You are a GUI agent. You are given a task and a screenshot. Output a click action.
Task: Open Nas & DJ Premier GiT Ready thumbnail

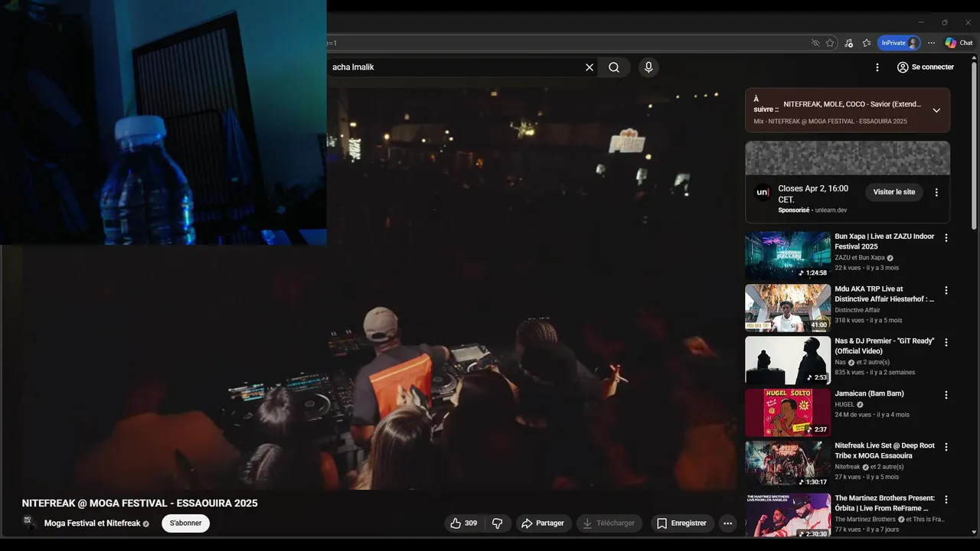coord(788,360)
